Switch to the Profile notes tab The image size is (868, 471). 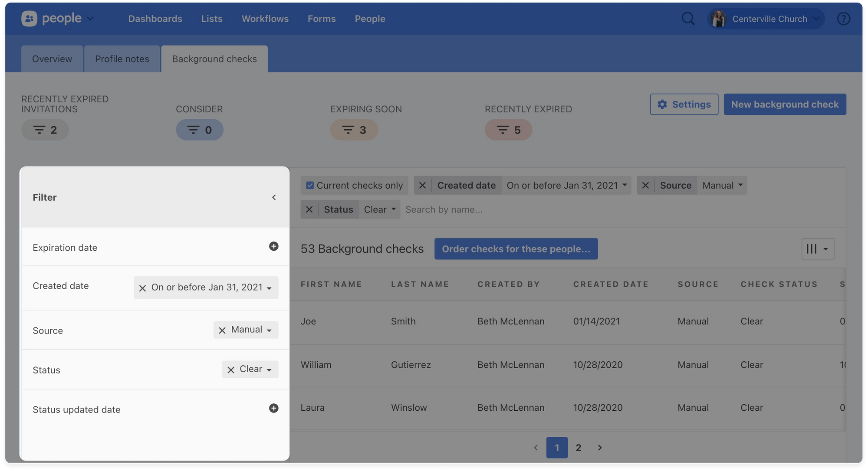click(122, 59)
